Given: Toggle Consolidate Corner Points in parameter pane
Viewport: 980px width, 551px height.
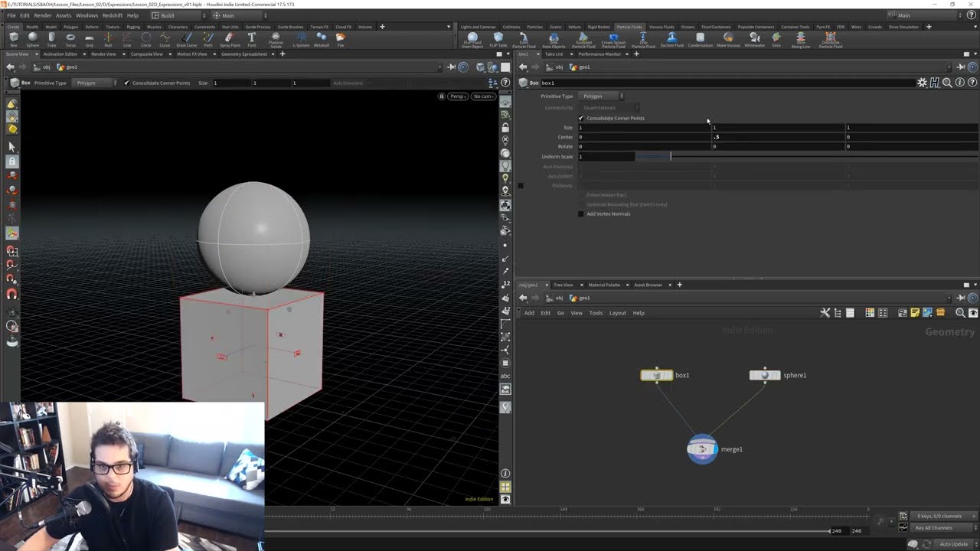Looking at the screenshot, I should pyautogui.click(x=581, y=118).
